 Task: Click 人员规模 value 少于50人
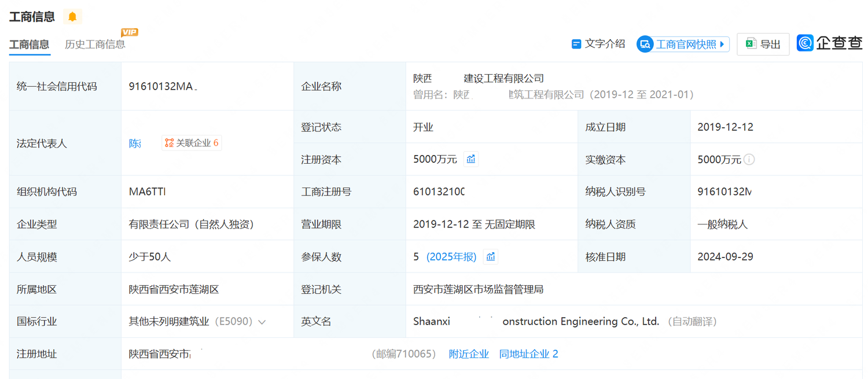coord(149,257)
